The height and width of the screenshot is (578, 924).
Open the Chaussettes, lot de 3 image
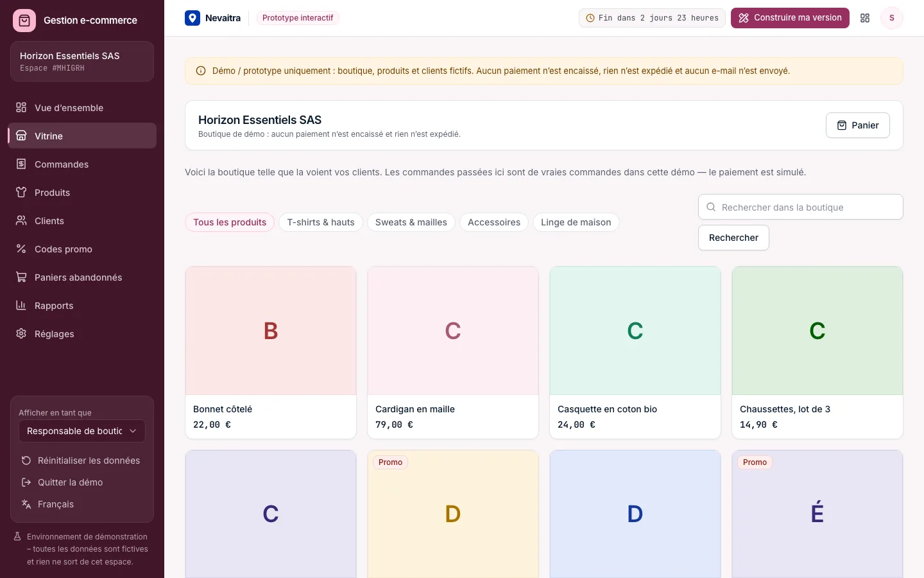coord(817,331)
